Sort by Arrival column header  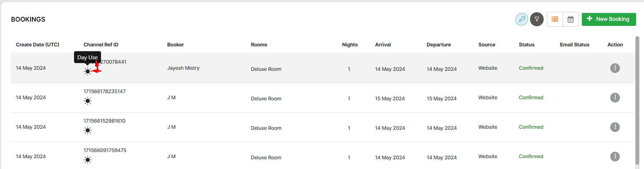click(383, 45)
